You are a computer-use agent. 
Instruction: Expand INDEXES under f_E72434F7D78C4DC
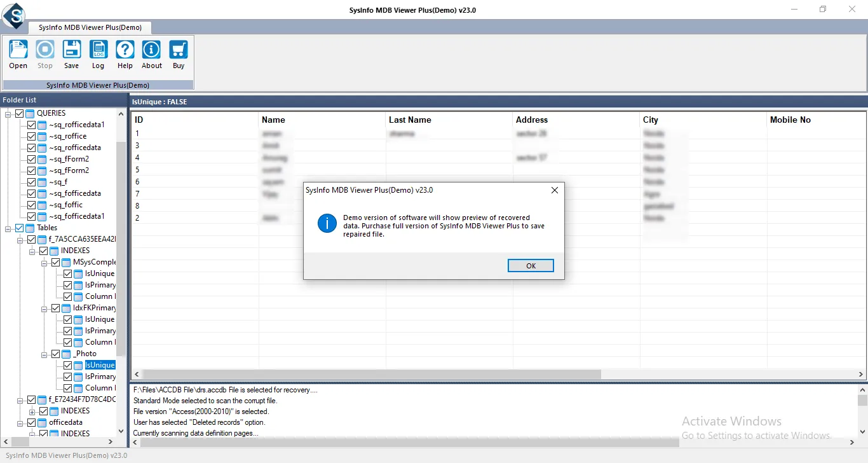point(32,411)
